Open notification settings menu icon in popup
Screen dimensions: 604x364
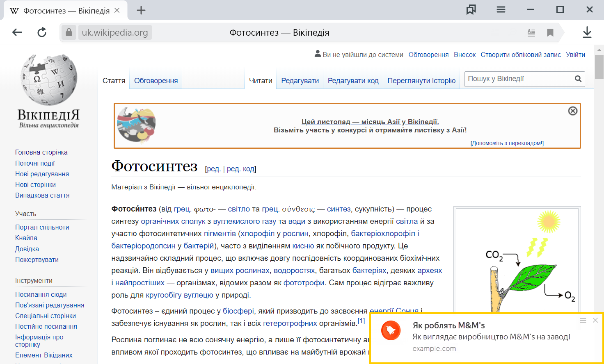coord(583,320)
